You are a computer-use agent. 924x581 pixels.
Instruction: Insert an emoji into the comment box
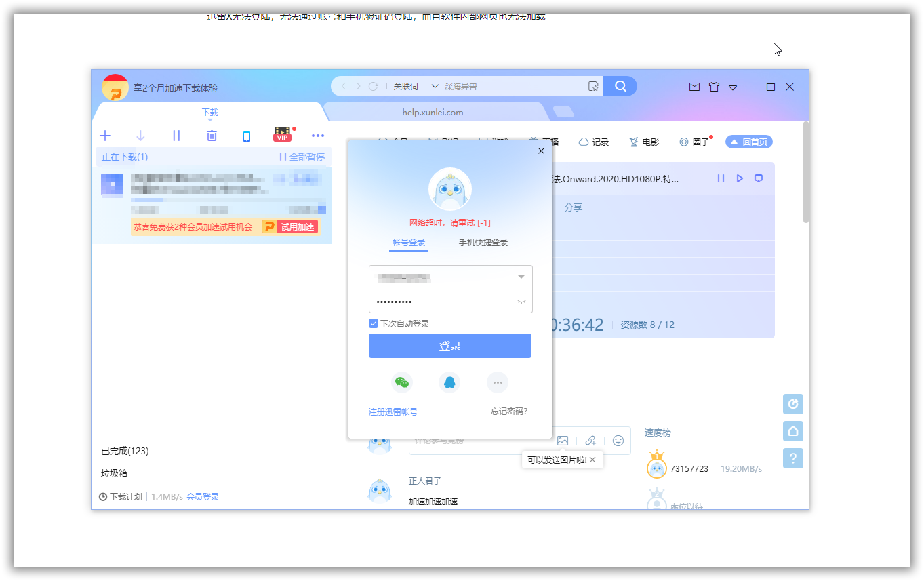pyautogui.click(x=618, y=440)
